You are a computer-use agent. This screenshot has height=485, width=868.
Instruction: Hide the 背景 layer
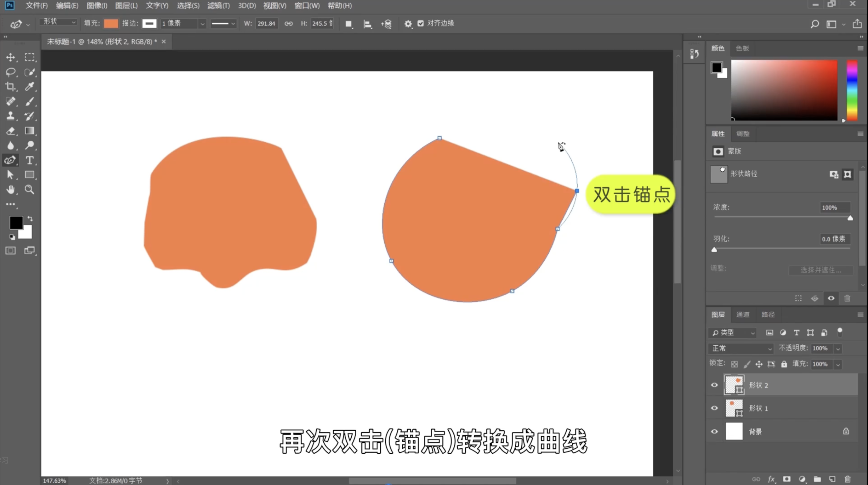(x=714, y=431)
